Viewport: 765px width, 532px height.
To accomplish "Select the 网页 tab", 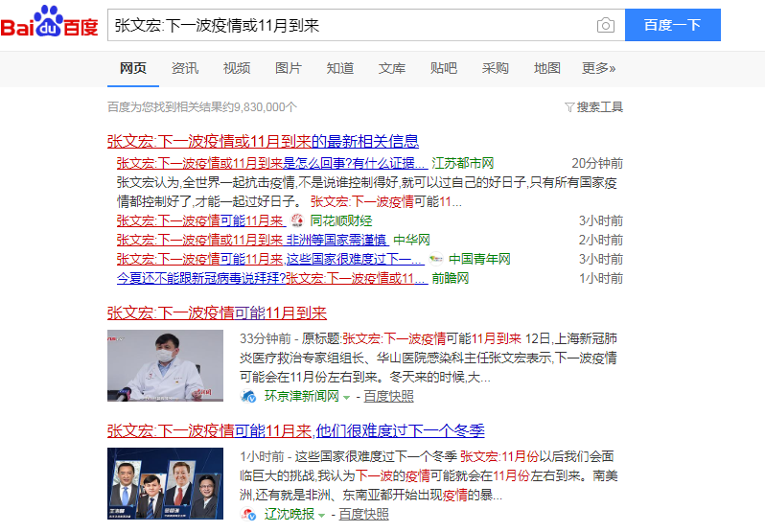I will 133,68.
